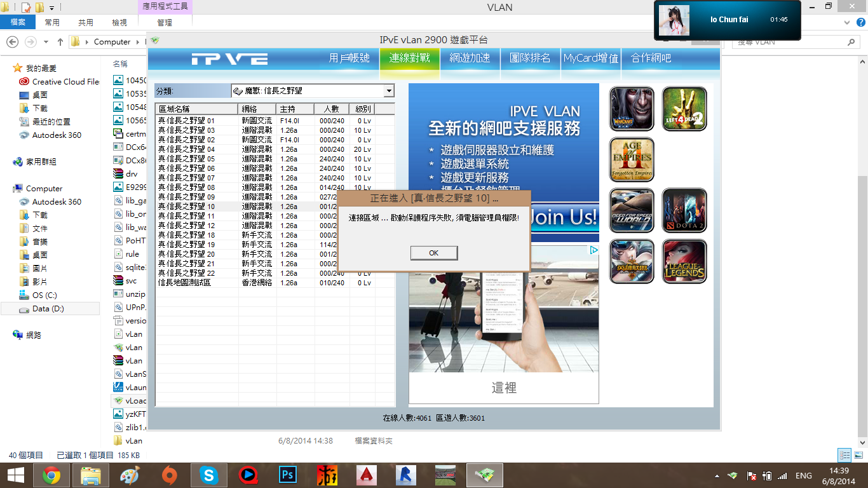
Task: Open the Dota 2 game icon
Action: click(x=684, y=210)
